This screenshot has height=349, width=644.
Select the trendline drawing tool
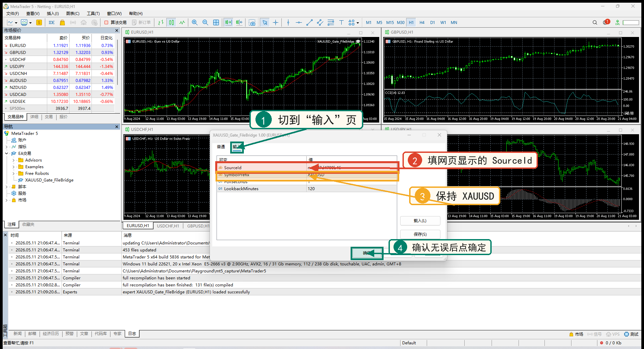pos(309,22)
